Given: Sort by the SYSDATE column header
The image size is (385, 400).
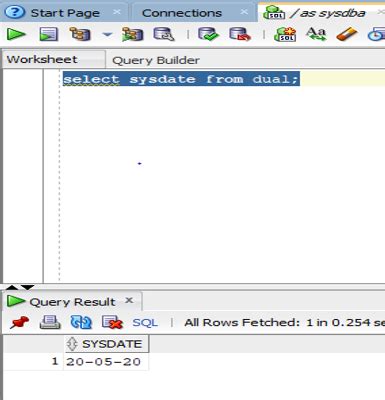Looking at the screenshot, I should click(x=106, y=344).
